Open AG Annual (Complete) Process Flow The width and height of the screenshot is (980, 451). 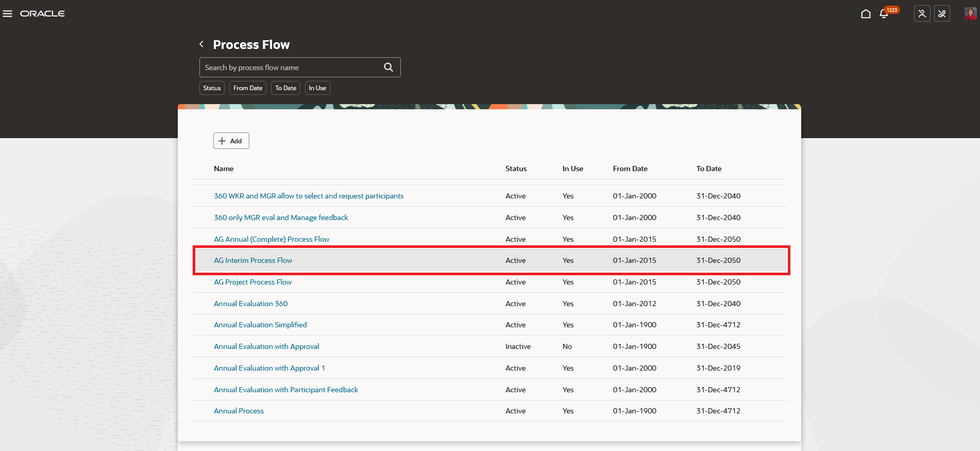point(272,239)
